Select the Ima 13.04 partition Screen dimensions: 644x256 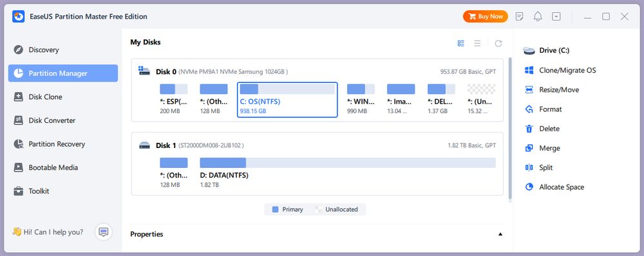(x=401, y=99)
